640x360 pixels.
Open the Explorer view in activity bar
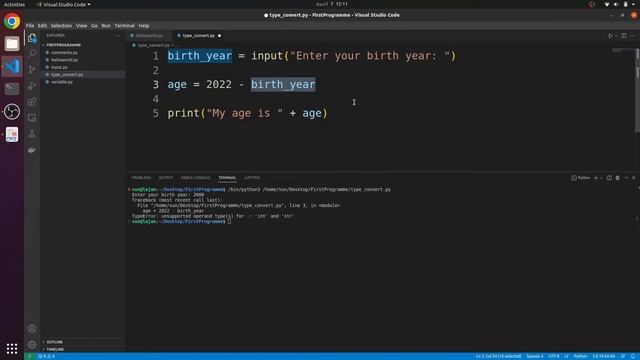coord(32,38)
